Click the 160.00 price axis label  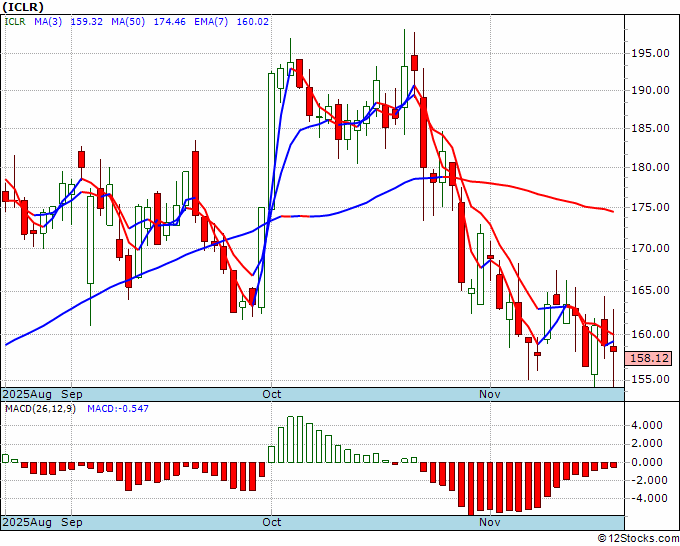(649, 334)
